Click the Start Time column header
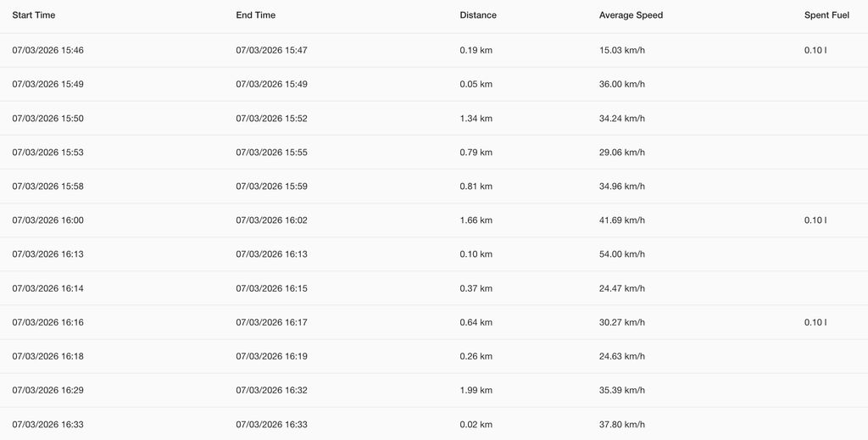The width and height of the screenshot is (868, 440). pos(34,15)
